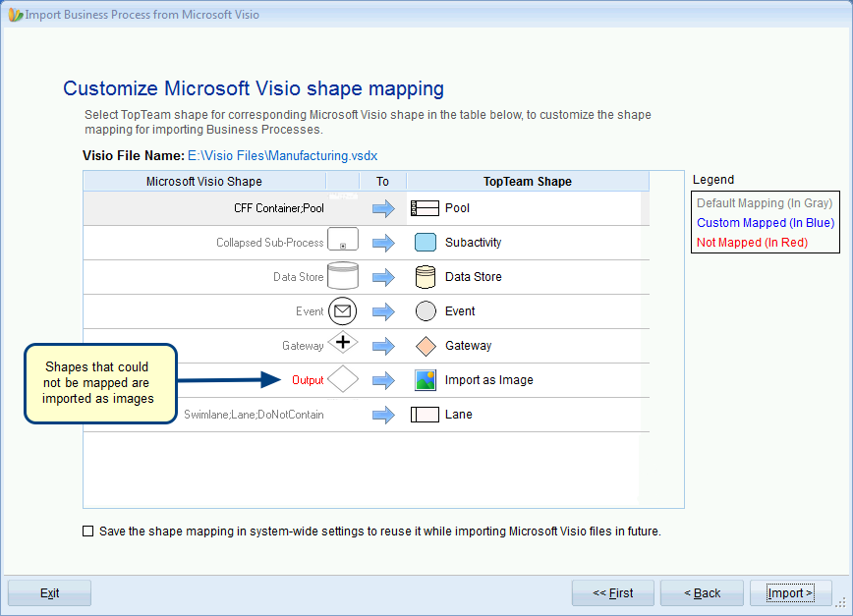Click the Not Mapped (In Red) legend entry
853x616 pixels.
point(752,243)
